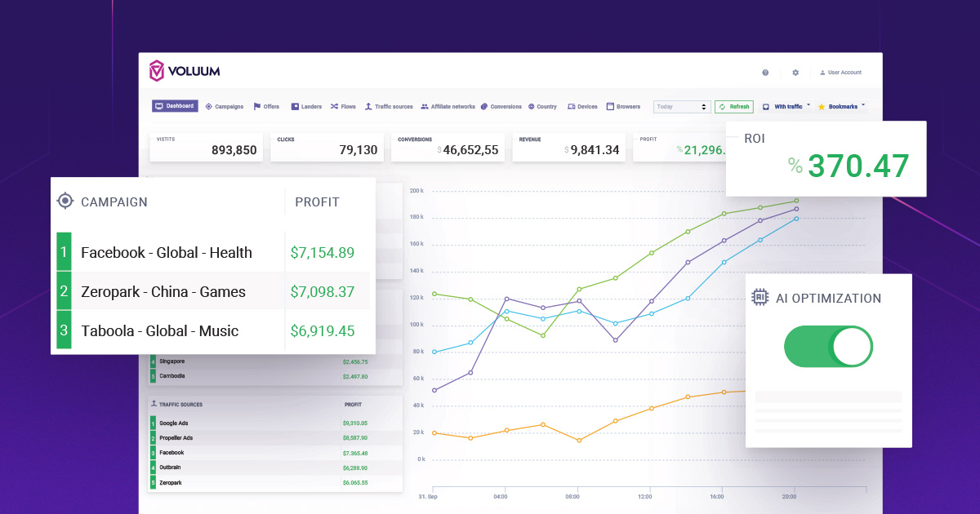The image size is (980, 514).
Task: Click the icon beside TRAFFIC SOURCES header
Action: click(x=153, y=404)
